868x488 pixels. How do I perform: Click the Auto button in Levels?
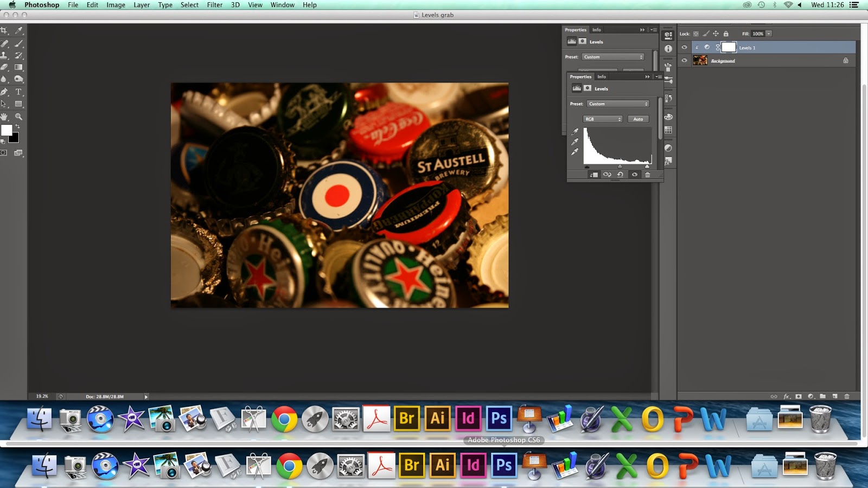click(638, 119)
